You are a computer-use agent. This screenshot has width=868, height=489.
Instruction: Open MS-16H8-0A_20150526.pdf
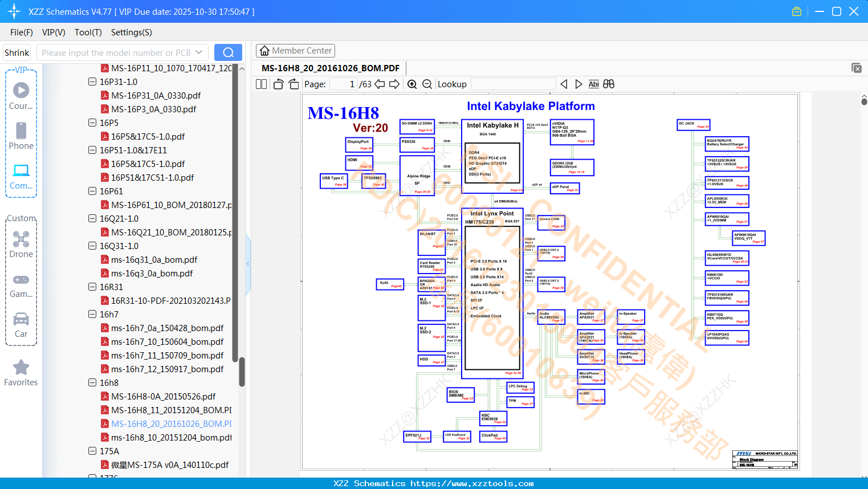(163, 396)
